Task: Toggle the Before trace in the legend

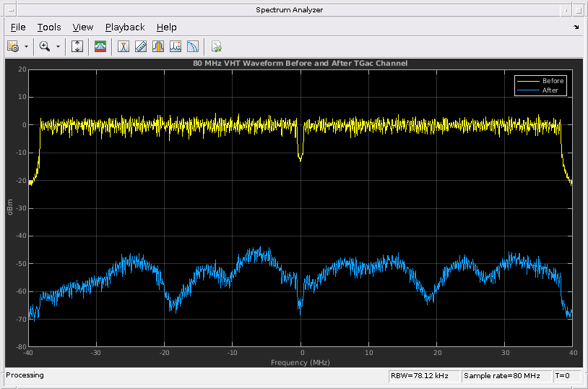Action: click(x=553, y=81)
